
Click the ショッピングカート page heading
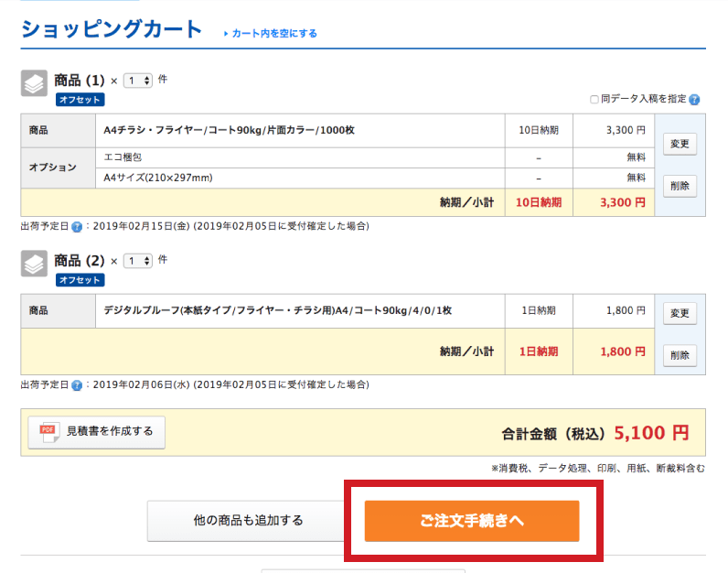[112, 29]
